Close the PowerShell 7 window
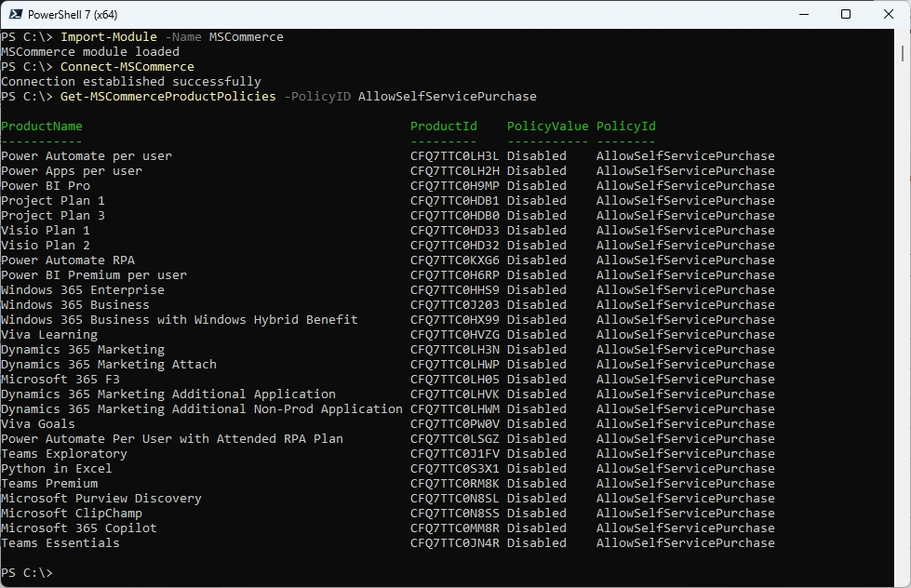This screenshot has height=588, width=911. coord(889,14)
